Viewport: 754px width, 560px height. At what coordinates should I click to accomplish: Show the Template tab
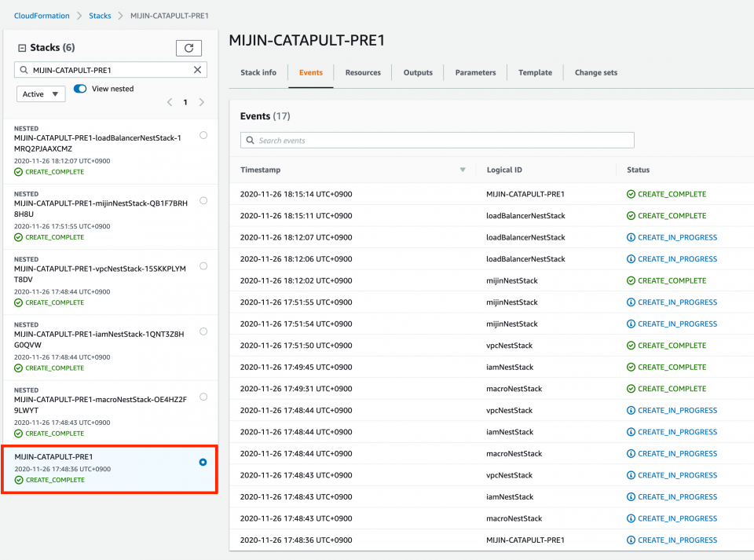(x=535, y=72)
